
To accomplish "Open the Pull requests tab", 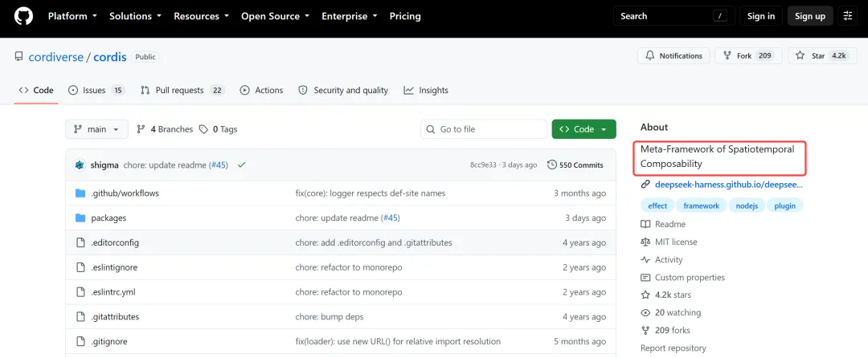I will 182,90.
